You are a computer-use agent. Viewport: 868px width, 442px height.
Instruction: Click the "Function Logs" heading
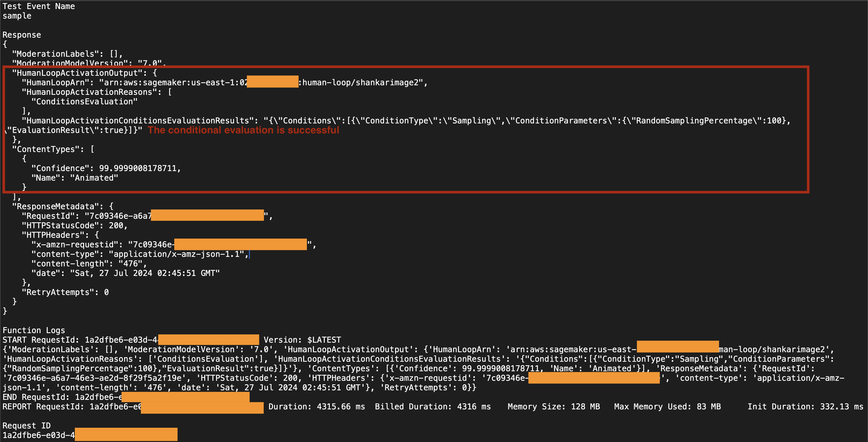point(34,330)
